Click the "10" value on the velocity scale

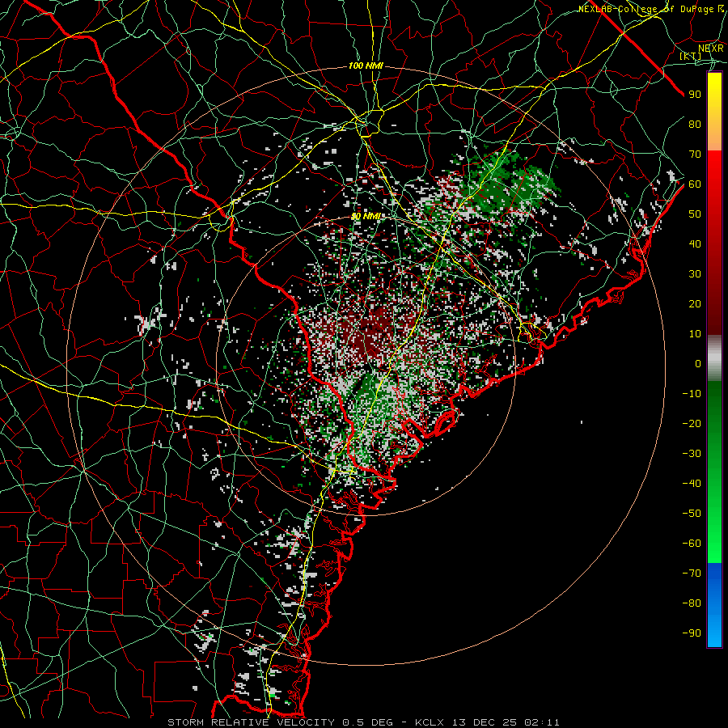coord(695,334)
